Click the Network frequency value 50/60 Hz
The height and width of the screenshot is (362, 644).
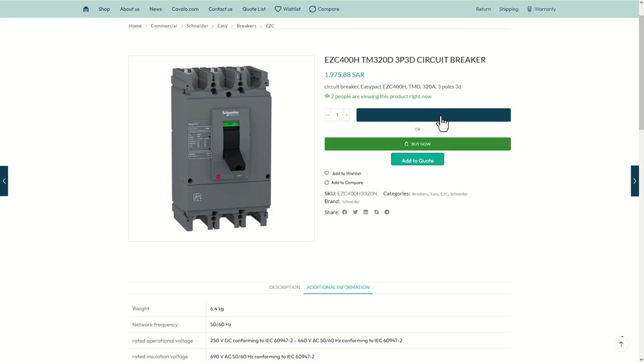[221, 324]
